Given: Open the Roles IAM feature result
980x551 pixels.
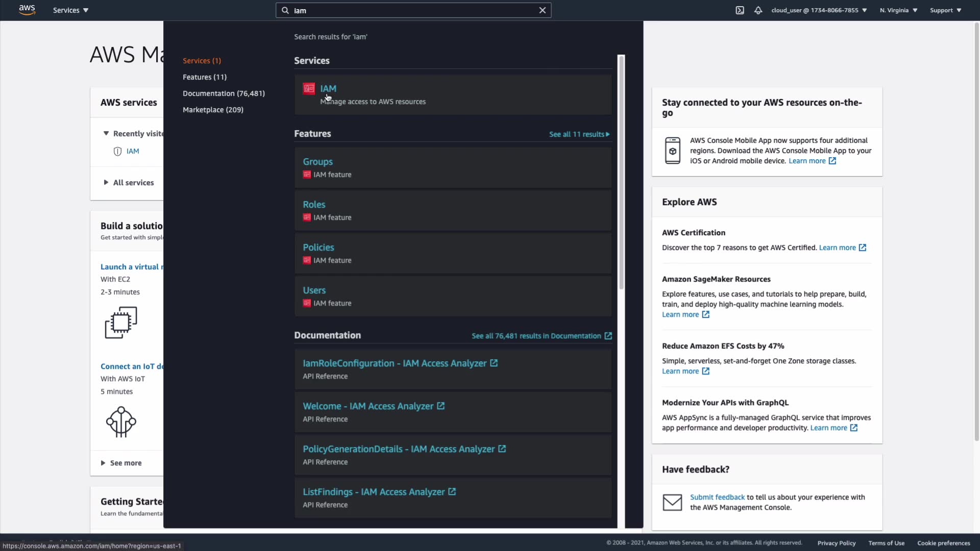Looking at the screenshot, I should coord(314,205).
